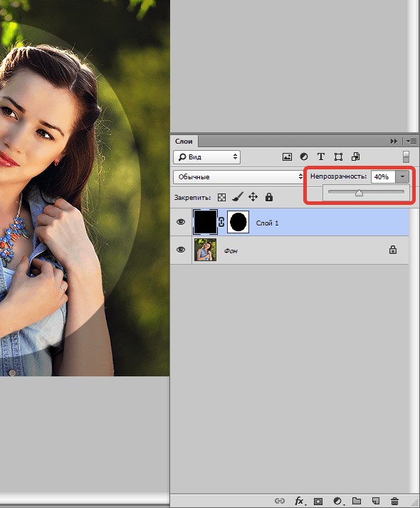Select the Фон layer name
420x508 pixels.
(231, 250)
